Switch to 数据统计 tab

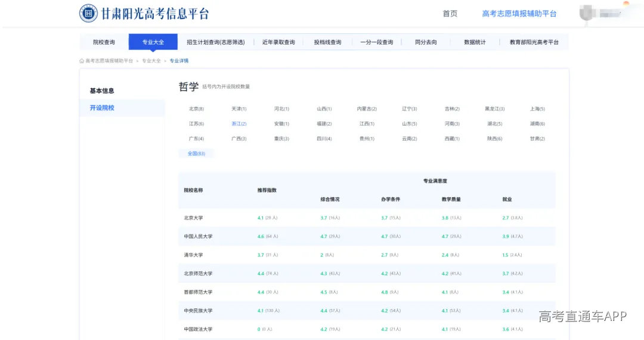[475, 42]
